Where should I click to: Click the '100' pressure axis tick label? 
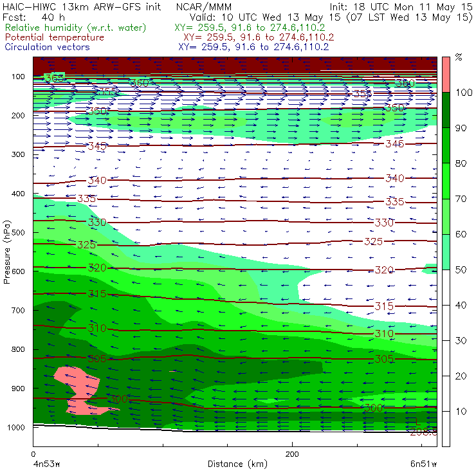(18, 77)
